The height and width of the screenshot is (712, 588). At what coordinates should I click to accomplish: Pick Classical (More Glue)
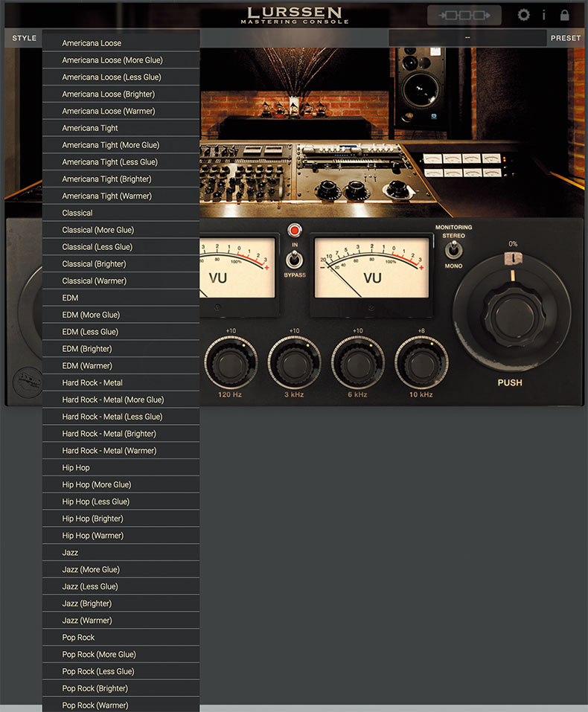click(121, 230)
